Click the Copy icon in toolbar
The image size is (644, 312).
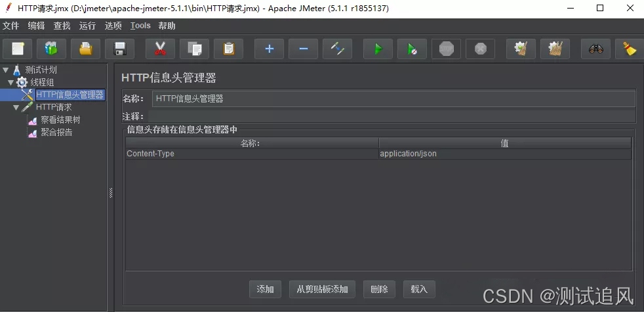tap(194, 49)
